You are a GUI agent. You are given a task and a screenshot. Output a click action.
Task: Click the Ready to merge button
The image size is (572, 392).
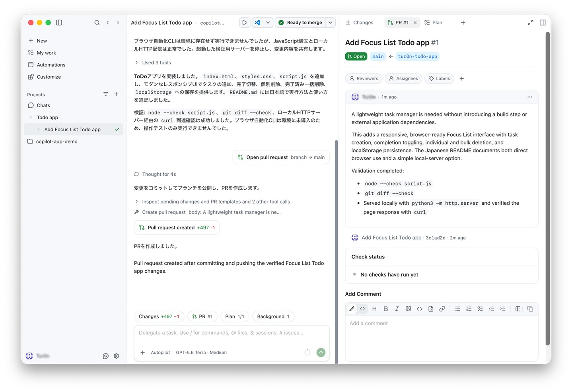click(x=300, y=23)
